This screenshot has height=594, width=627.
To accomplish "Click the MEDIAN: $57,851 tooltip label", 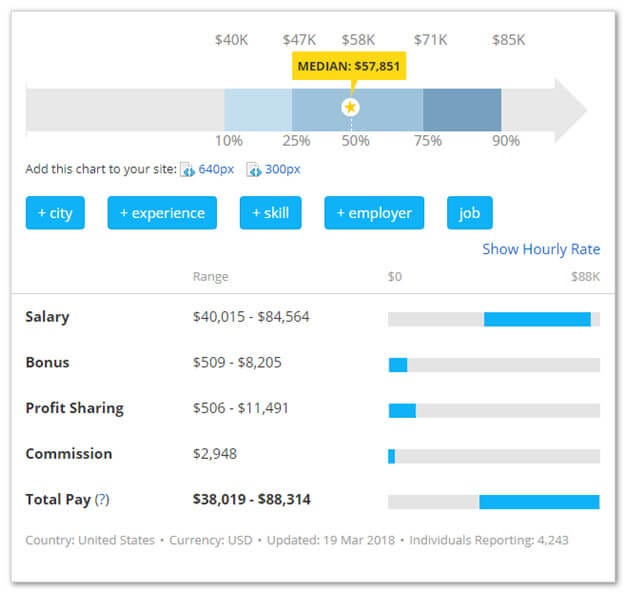I will [x=349, y=66].
